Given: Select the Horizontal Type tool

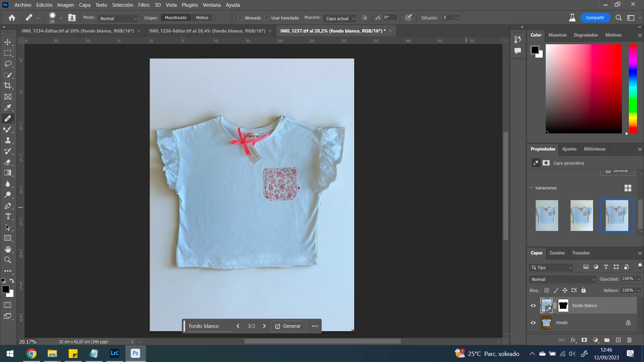Looking at the screenshot, I should pyautogui.click(x=8, y=217).
